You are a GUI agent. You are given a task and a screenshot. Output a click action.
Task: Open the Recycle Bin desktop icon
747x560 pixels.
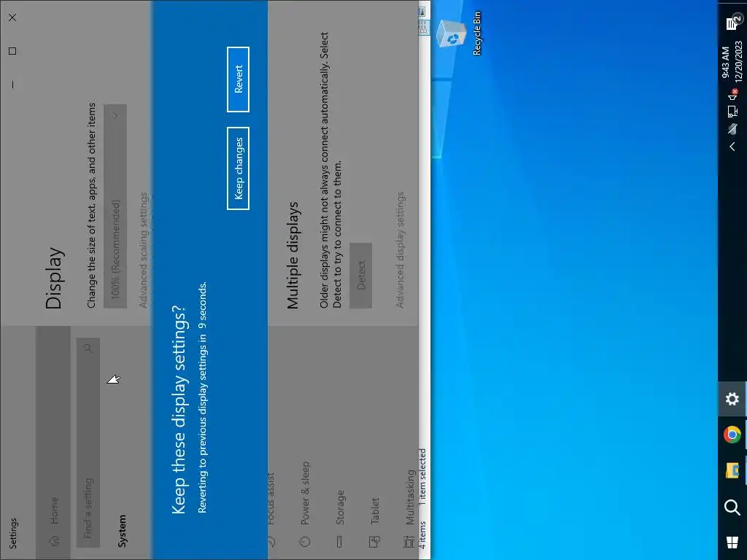[460, 34]
